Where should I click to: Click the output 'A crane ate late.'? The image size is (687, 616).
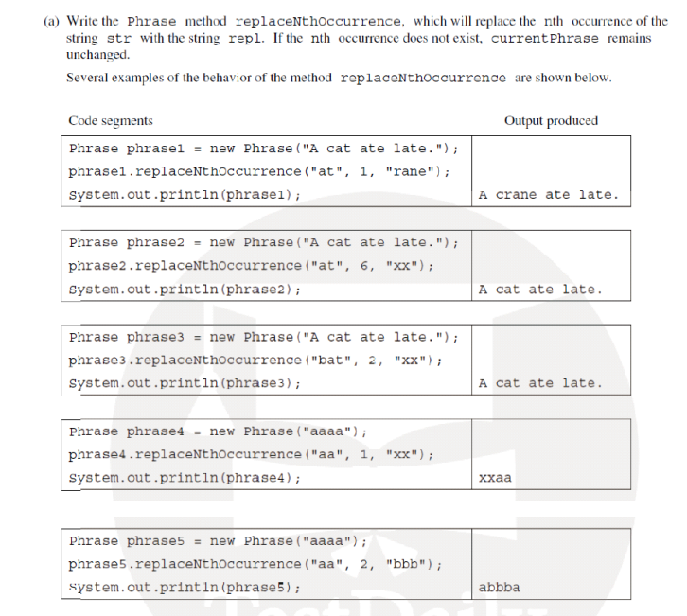coord(549,195)
